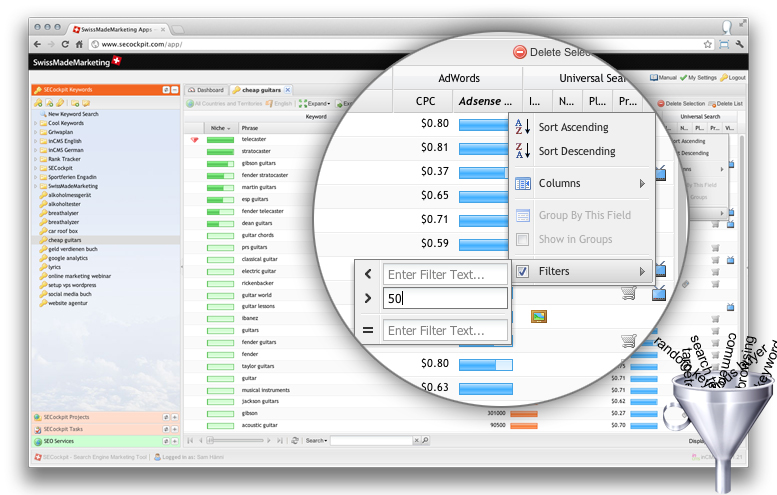Expand the inCMS German folder
The image size is (777, 495).
(36, 150)
